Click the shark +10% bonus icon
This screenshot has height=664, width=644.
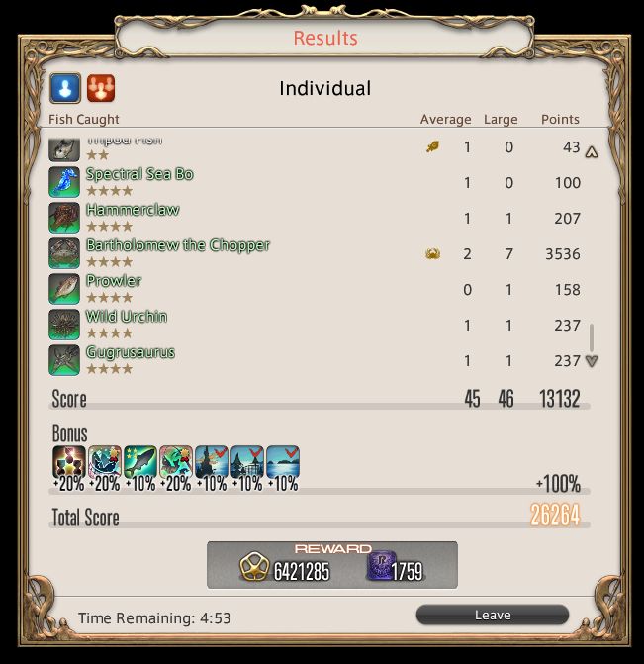[140, 462]
